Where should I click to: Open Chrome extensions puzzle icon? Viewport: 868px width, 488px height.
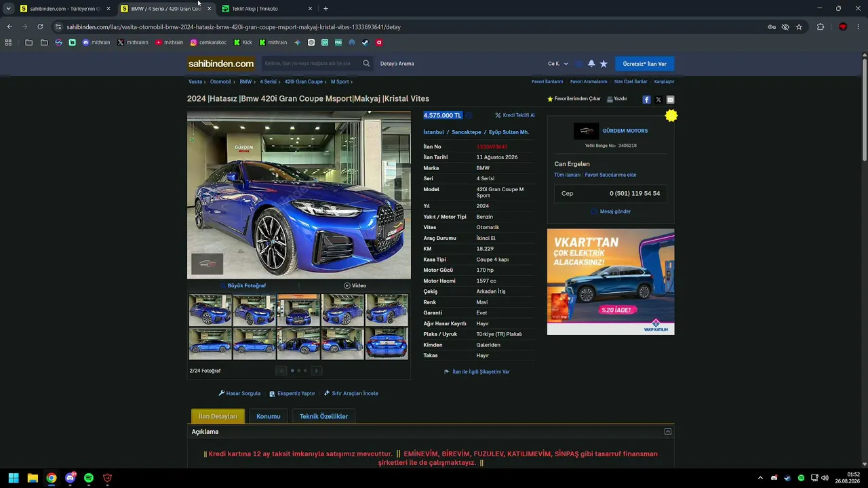point(821,27)
